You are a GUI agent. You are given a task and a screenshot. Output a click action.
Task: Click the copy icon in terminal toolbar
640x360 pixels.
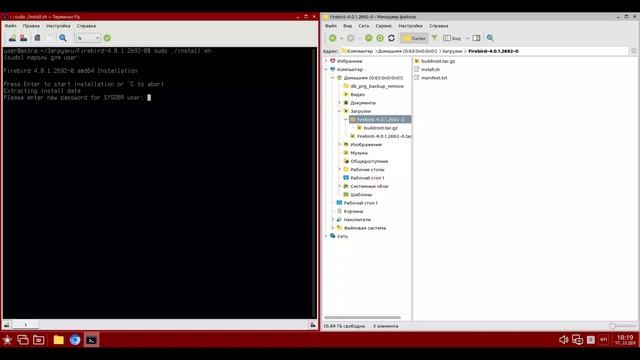click(37, 38)
